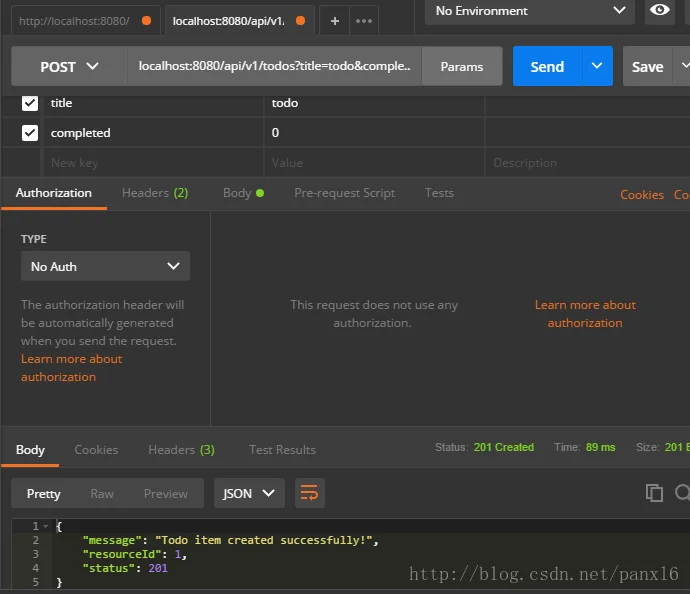Click the blue Send button
Screen dimensions: 690x594
click(547, 66)
